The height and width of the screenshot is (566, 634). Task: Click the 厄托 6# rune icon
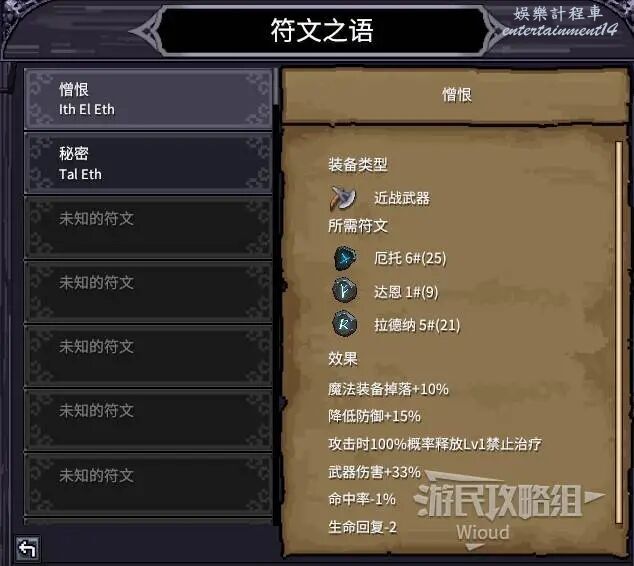click(x=345, y=258)
